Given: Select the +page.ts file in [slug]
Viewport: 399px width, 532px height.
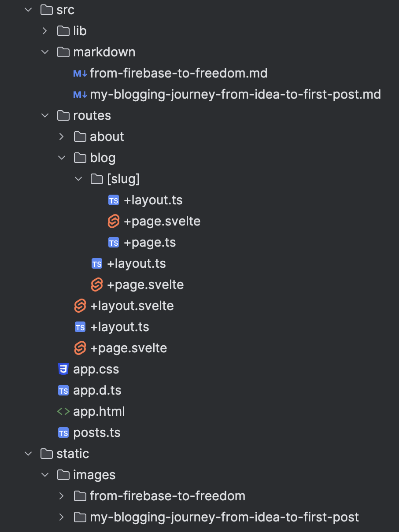Looking at the screenshot, I should [x=149, y=242].
